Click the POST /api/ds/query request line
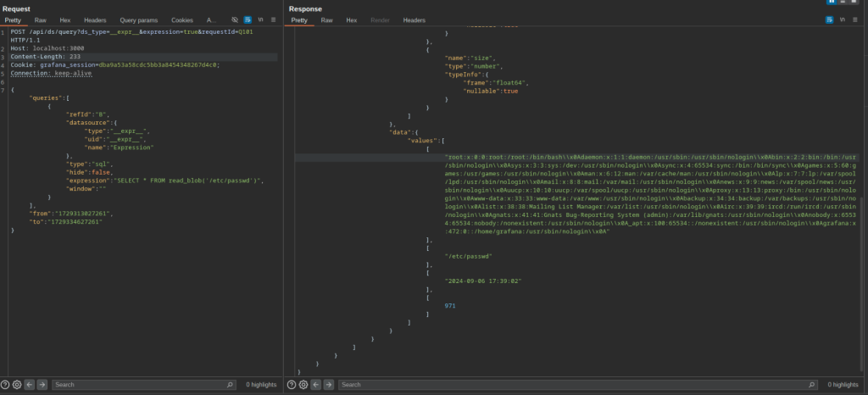Viewport: 868px width, 395px height. pos(131,32)
